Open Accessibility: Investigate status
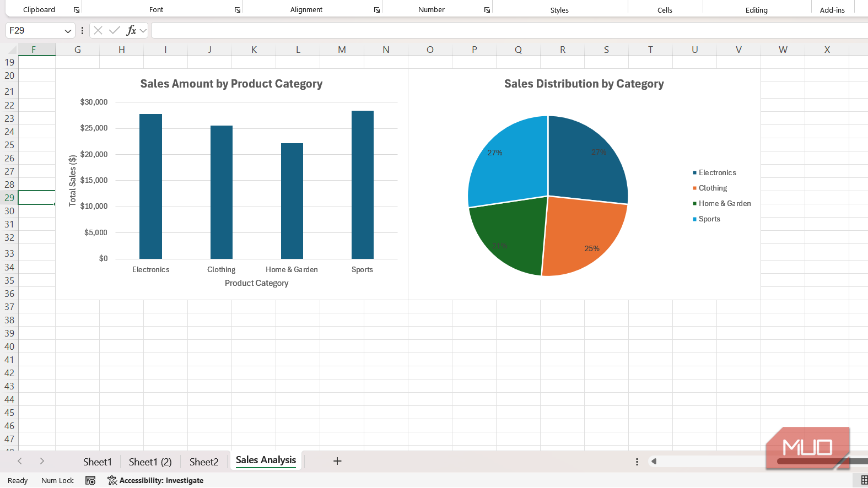Viewport: 868px width, 488px height. pos(155,480)
